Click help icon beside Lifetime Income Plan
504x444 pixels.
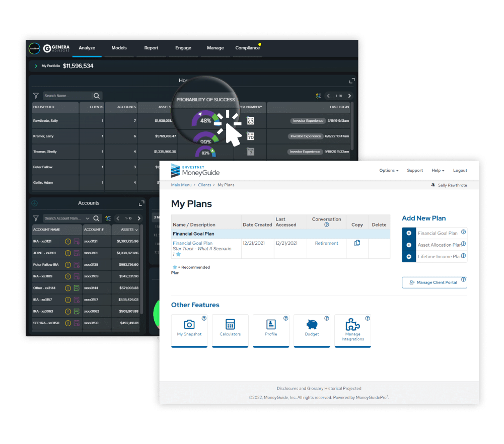click(x=464, y=256)
